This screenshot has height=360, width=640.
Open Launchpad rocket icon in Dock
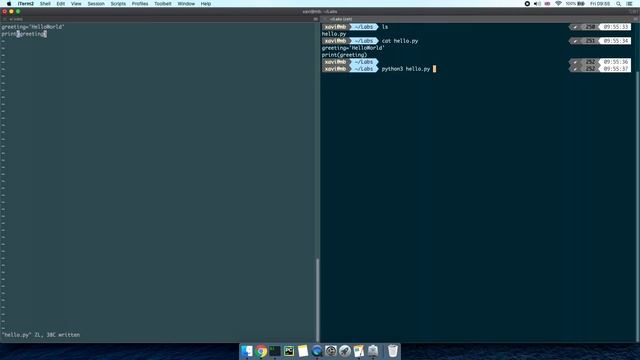pos(345,351)
